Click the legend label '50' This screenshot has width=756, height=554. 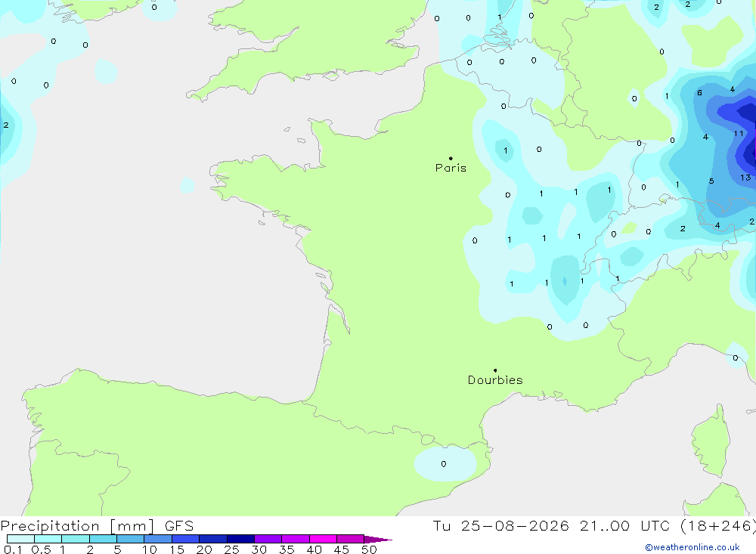[369, 549]
